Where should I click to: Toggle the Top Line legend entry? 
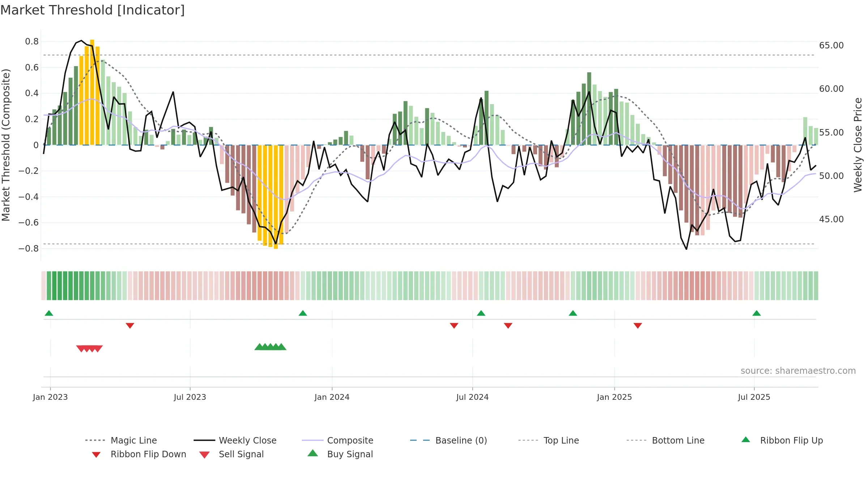[549, 440]
